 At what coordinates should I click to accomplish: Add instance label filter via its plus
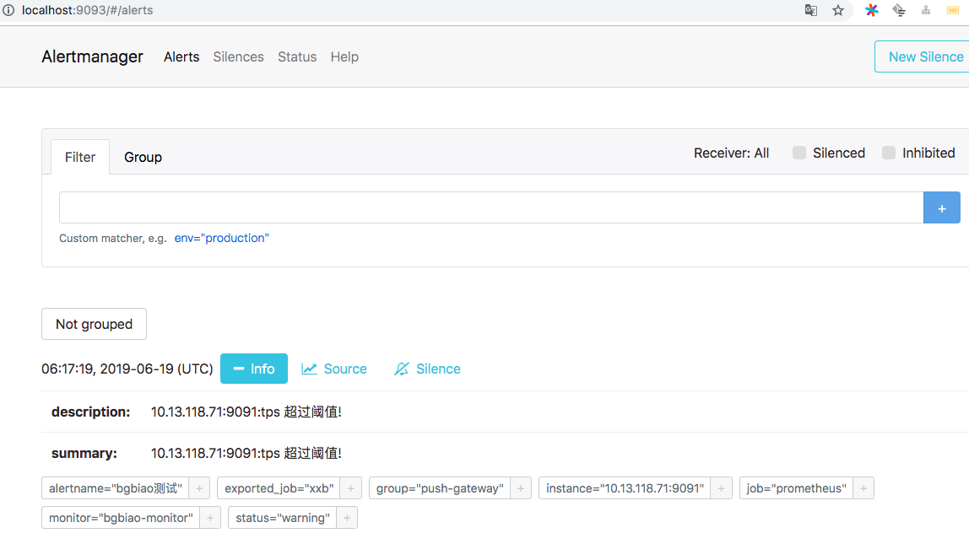[x=721, y=488]
